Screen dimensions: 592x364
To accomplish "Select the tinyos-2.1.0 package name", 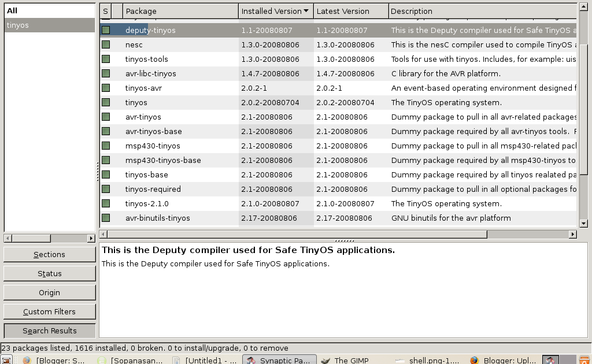I will point(147,204).
